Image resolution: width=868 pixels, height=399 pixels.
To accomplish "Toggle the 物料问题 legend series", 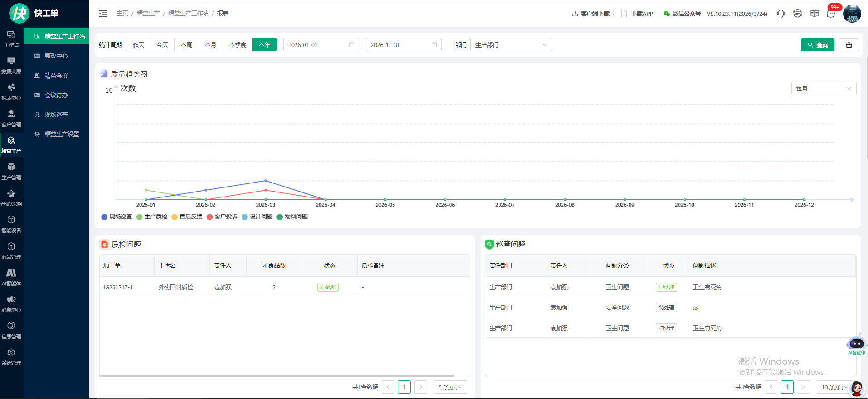I will click(292, 216).
